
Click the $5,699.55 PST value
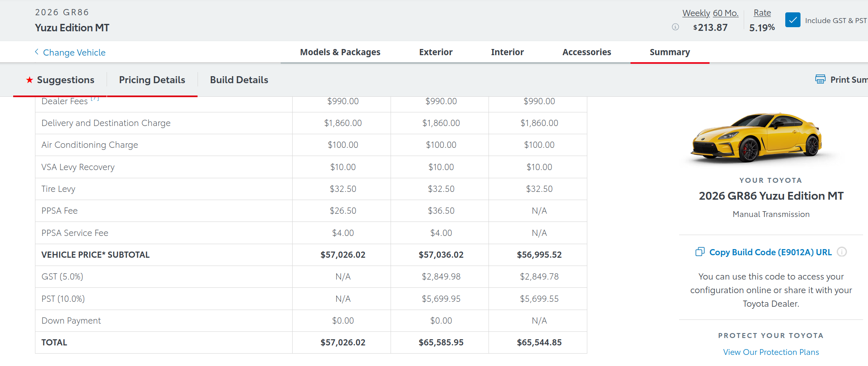(x=539, y=299)
